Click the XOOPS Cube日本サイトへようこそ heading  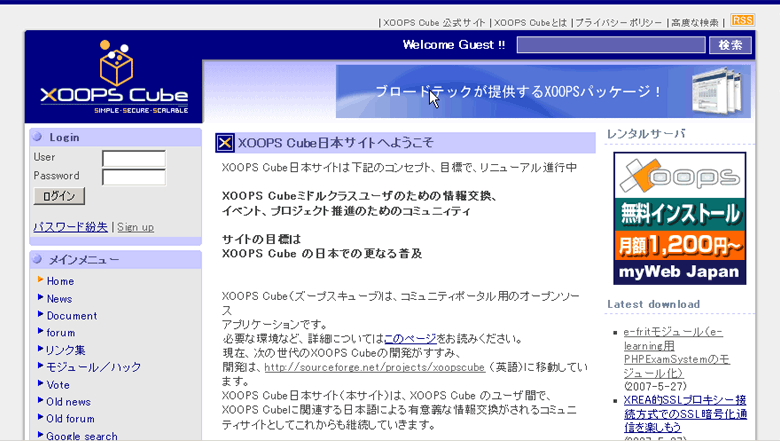[x=336, y=143]
